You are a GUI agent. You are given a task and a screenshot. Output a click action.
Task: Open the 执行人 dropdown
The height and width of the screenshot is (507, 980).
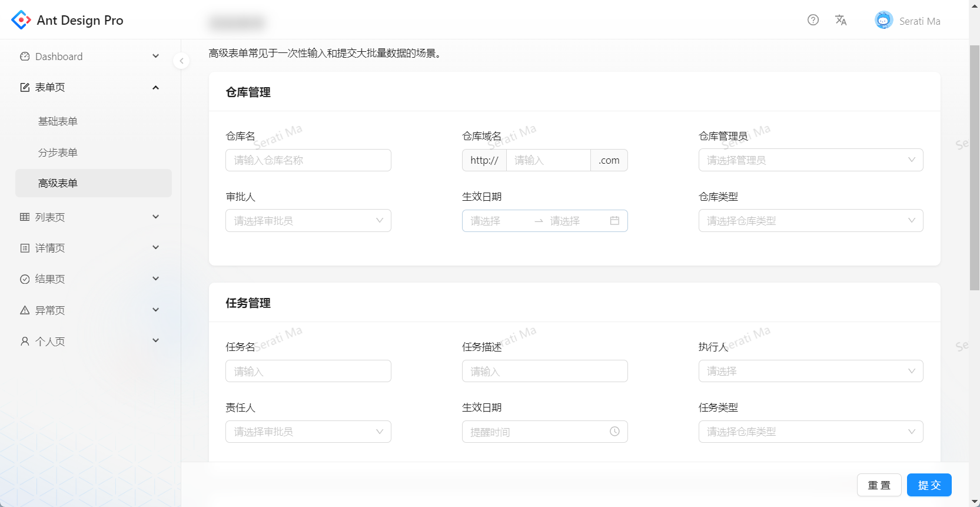click(x=810, y=371)
